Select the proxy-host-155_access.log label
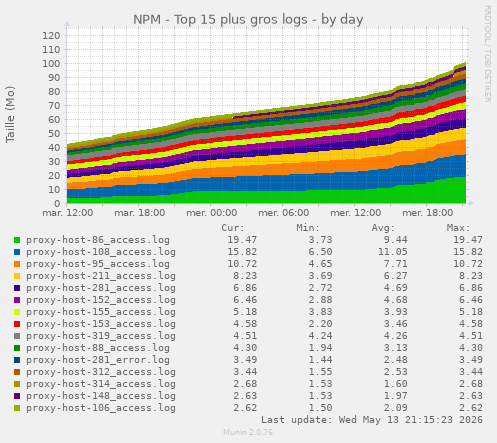This screenshot has height=443, width=497. [101, 312]
